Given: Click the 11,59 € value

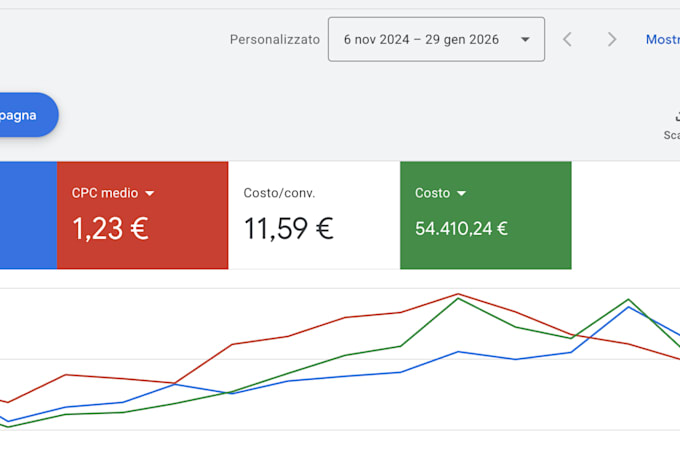Looking at the screenshot, I should 288,229.
